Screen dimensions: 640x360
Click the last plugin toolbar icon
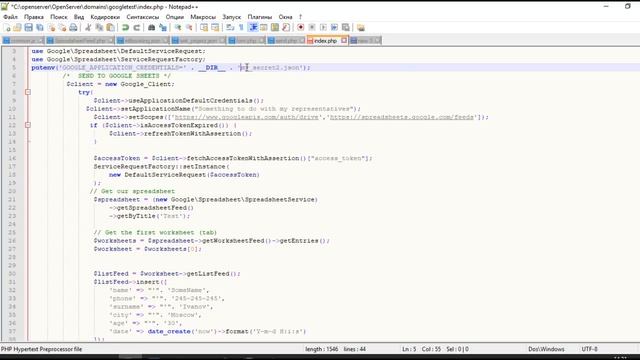[361, 28]
